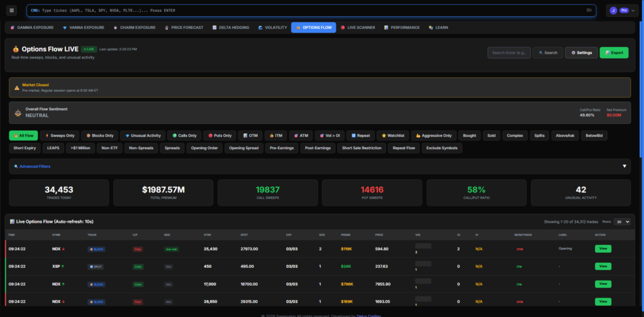Enable the Unusual Activity filter

tap(143, 135)
